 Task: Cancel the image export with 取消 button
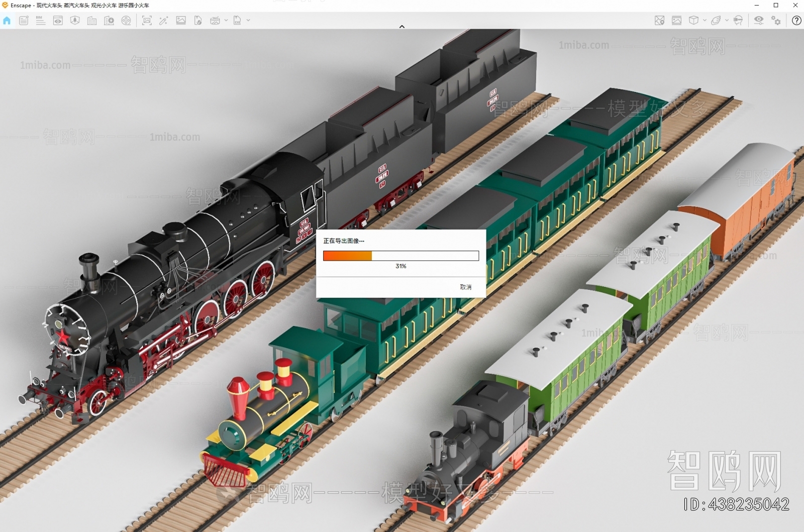click(465, 287)
